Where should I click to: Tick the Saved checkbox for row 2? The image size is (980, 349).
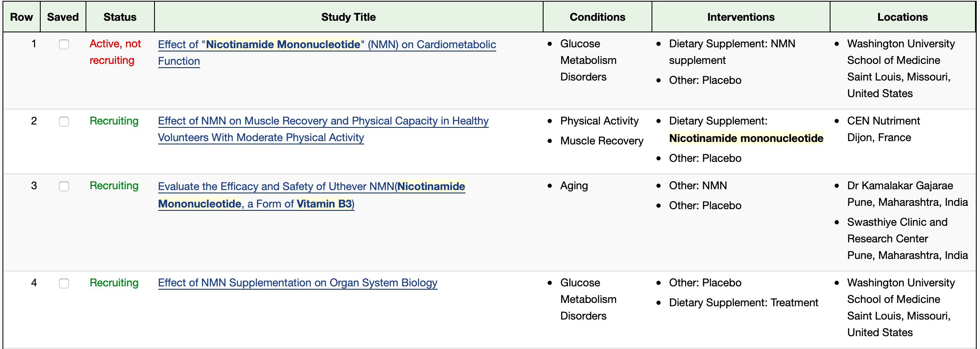pos(64,122)
